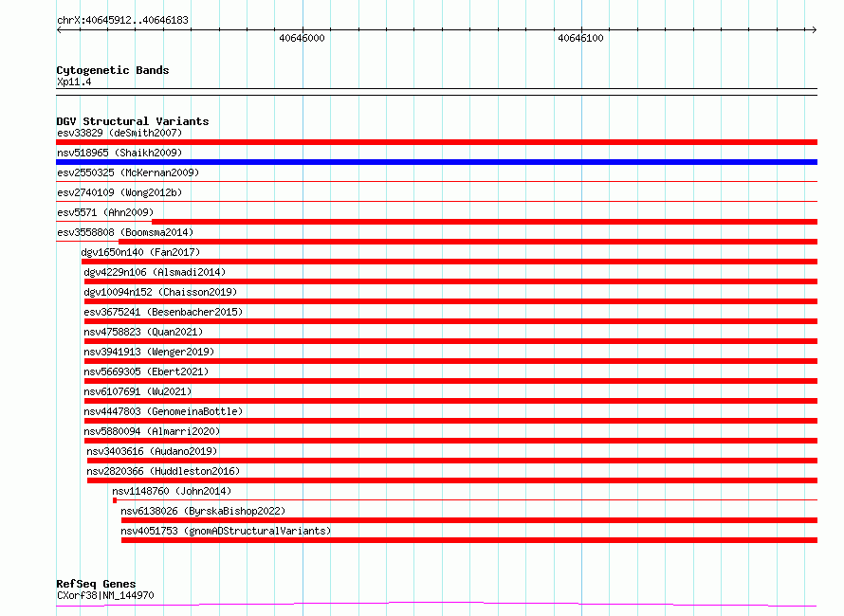Click the small red block of nsv1148760
The image size is (844, 616).
tap(115, 500)
